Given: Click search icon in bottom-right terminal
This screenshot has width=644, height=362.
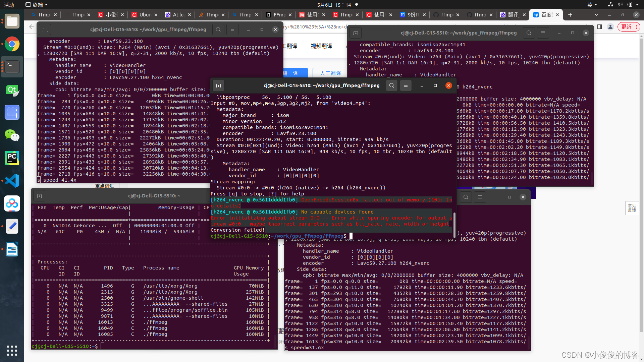Looking at the screenshot, I should 466,197.
